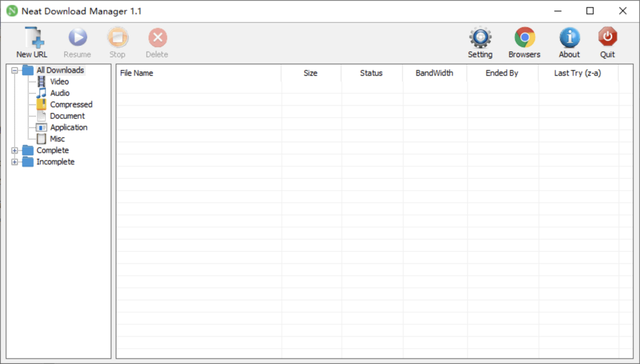
Task: Select the Document category label
Action: click(67, 116)
